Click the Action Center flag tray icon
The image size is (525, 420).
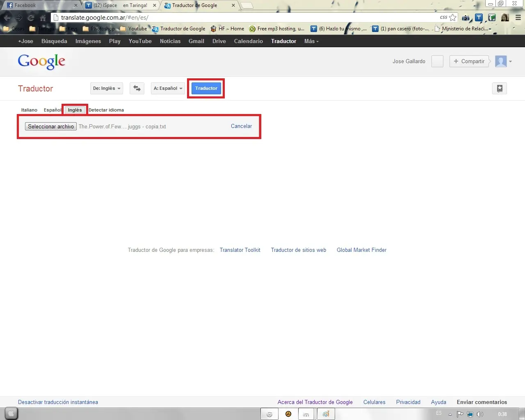pyautogui.click(x=460, y=414)
